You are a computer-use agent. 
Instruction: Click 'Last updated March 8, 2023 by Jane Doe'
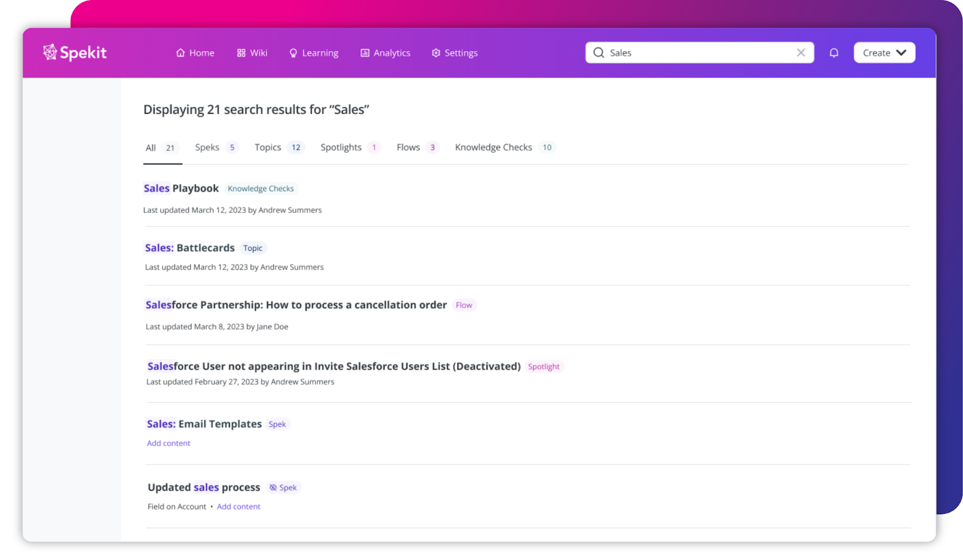[x=217, y=327]
